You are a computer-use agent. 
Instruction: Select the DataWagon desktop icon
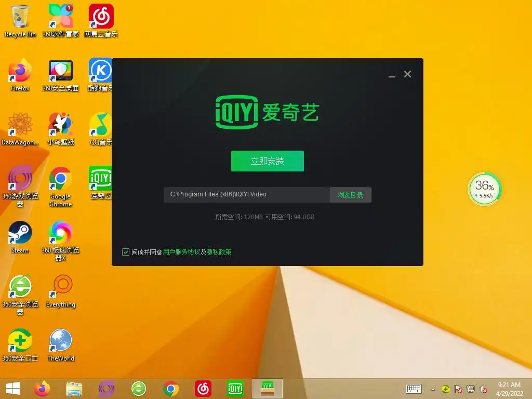tap(20, 129)
